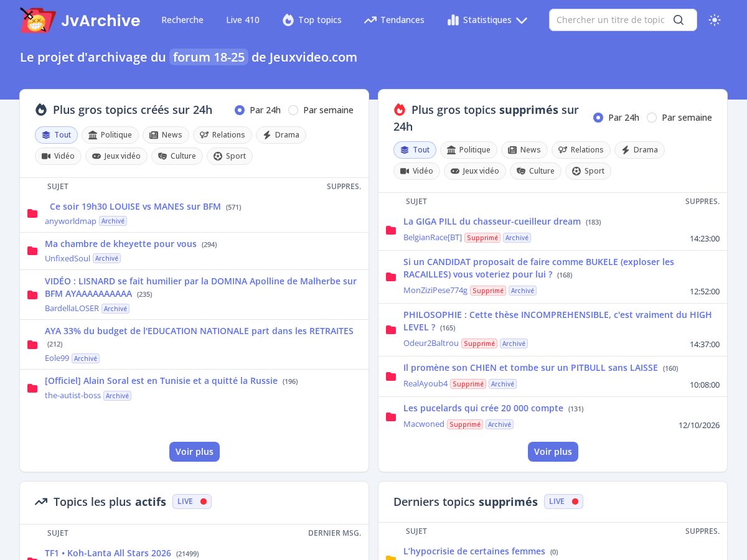This screenshot has width=747, height=560.
Task: Select 'Culture' filter in created topics panel
Action: (177, 156)
